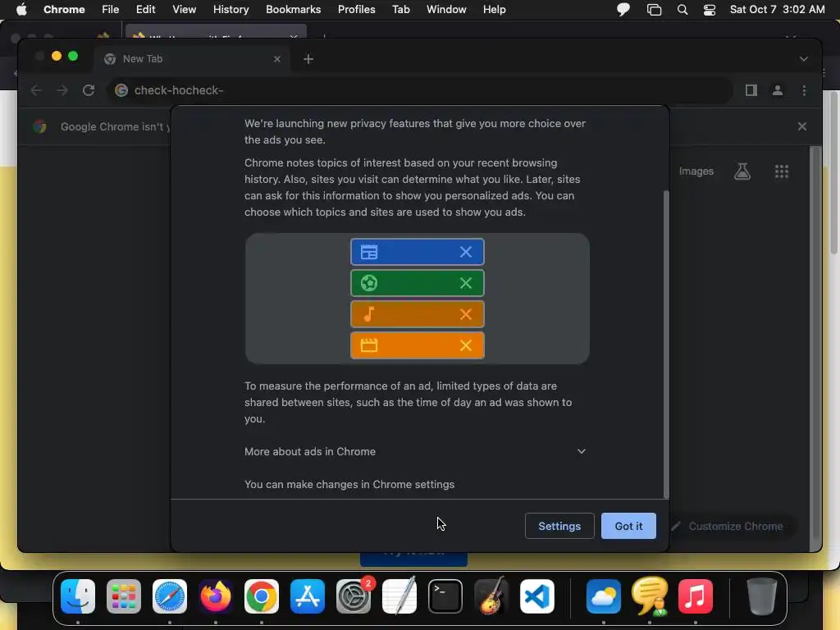Screen dimensions: 840x630
Task: Open the History menu
Action: click(231, 10)
